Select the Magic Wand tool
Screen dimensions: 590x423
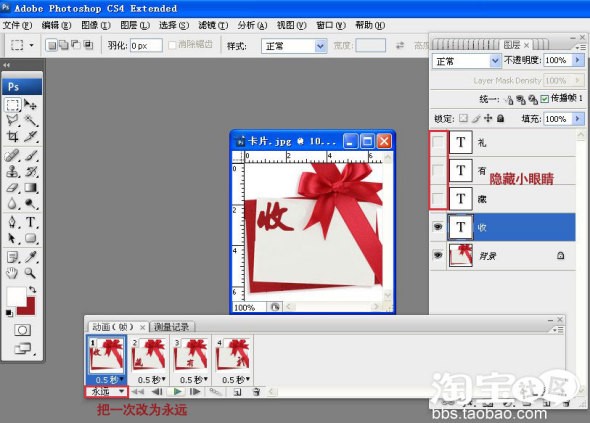click(30, 120)
